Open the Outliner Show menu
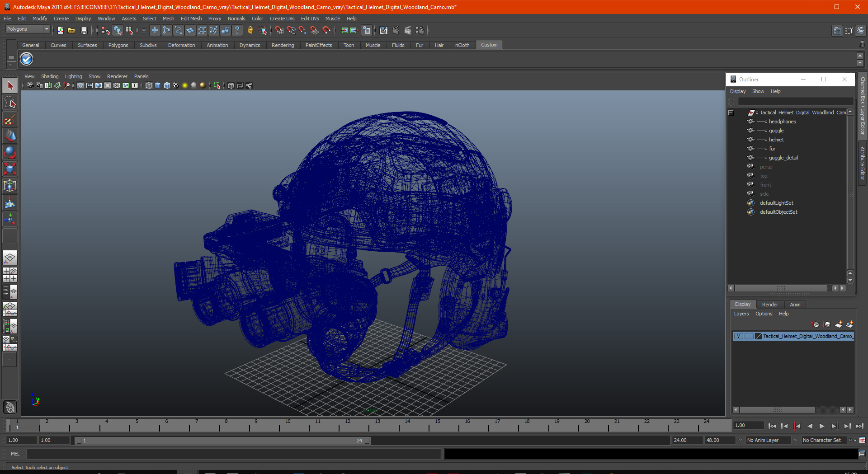Viewport: 868px width, 474px height. (758, 91)
